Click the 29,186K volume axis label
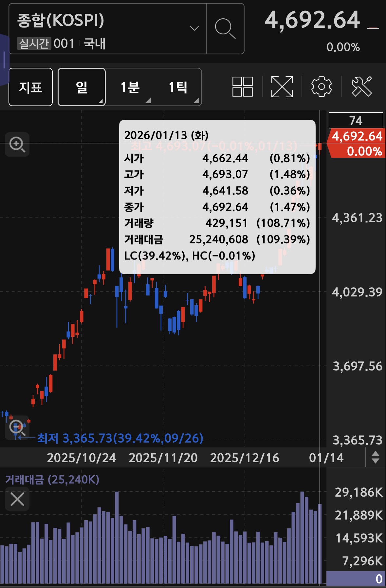 (x=359, y=492)
